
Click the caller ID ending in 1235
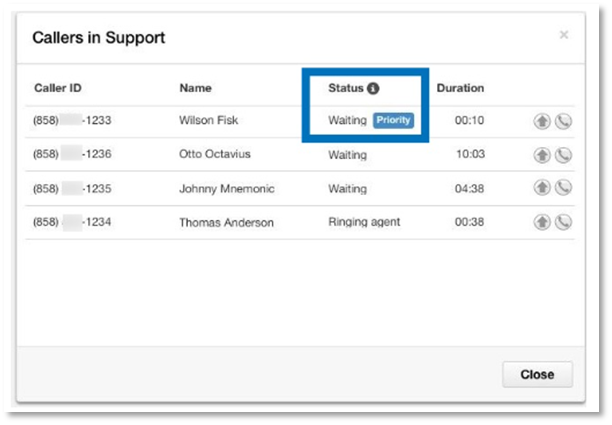(x=70, y=188)
